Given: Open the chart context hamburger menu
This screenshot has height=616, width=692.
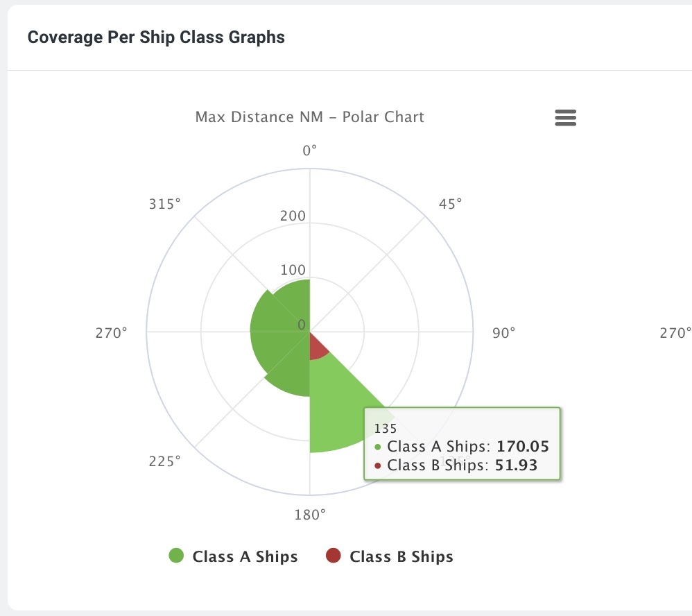Looking at the screenshot, I should [x=565, y=118].
